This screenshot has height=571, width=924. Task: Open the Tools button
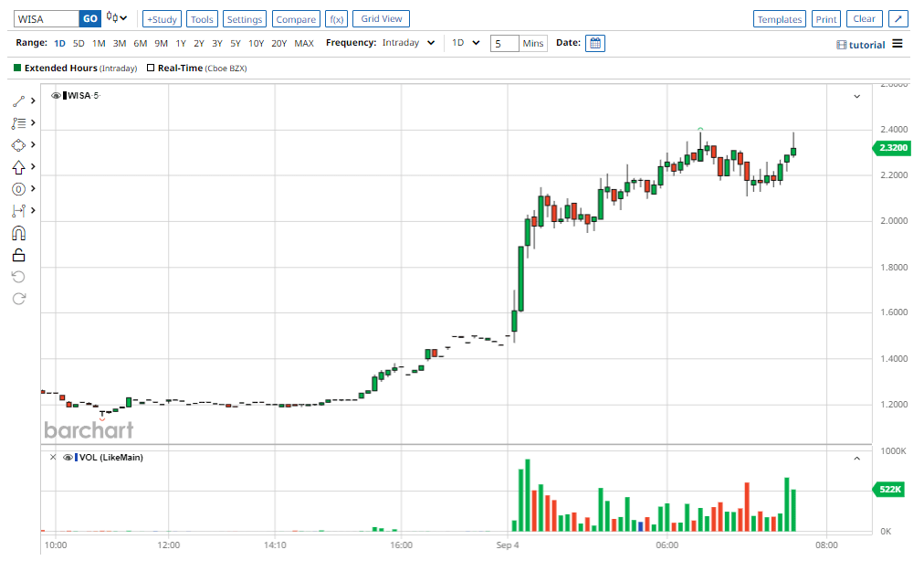tap(202, 19)
